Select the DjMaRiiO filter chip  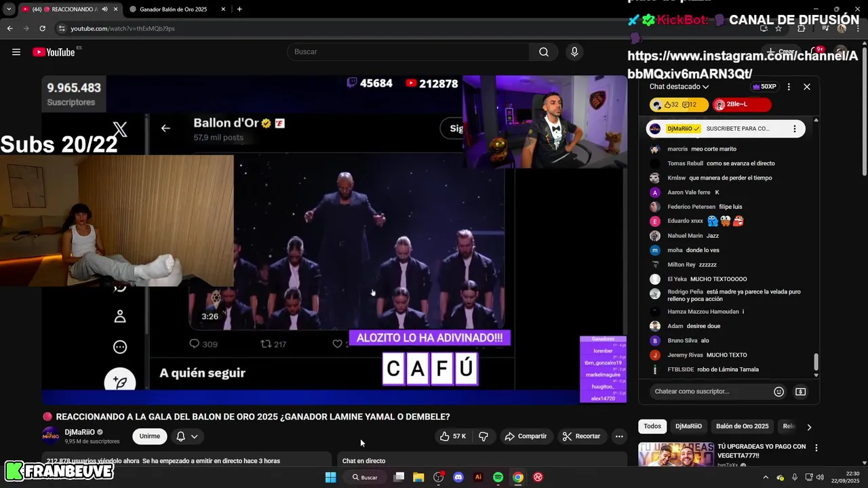(x=688, y=426)
